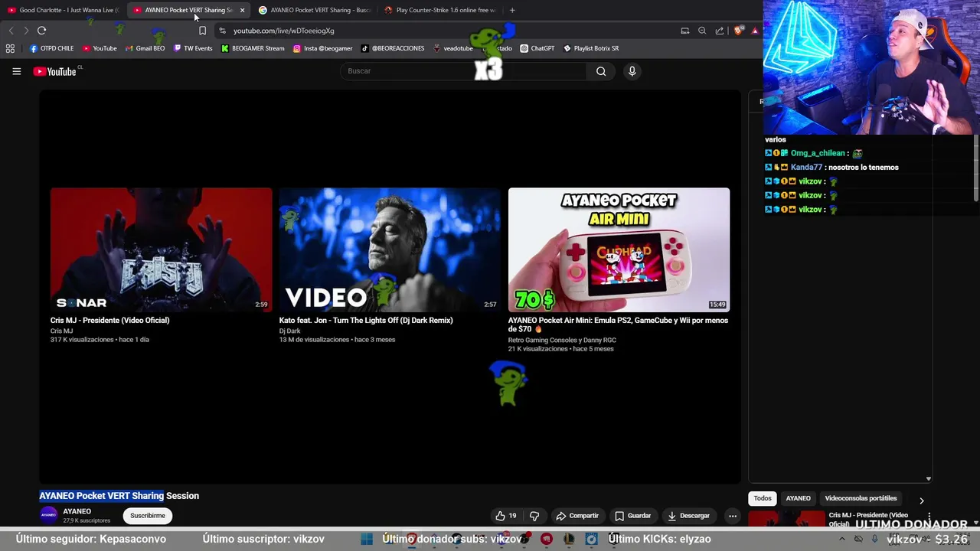Screen dimensions: 980x551
Task: Go to YouTube home via the logo
Action: 56,71
